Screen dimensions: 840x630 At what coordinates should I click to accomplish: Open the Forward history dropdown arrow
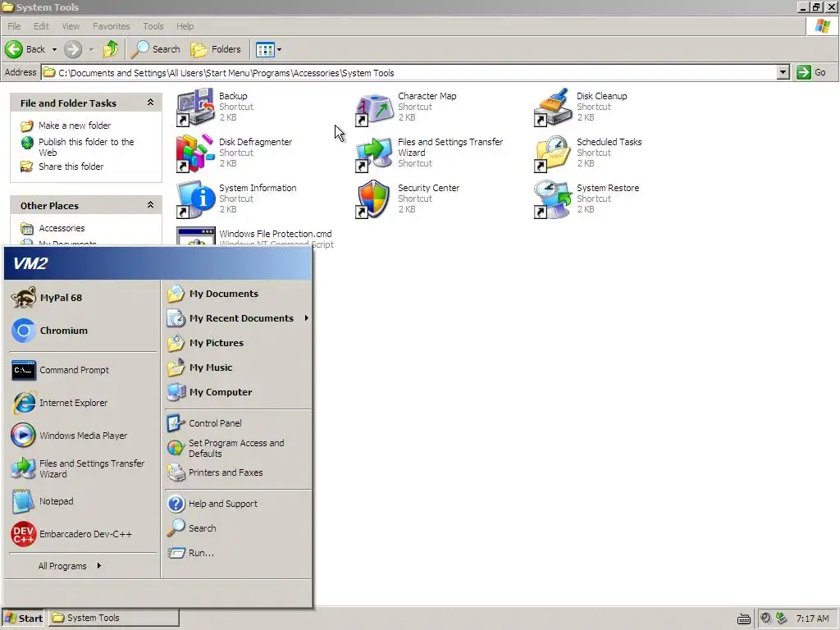pyautogui.click(x=91, y=49)
